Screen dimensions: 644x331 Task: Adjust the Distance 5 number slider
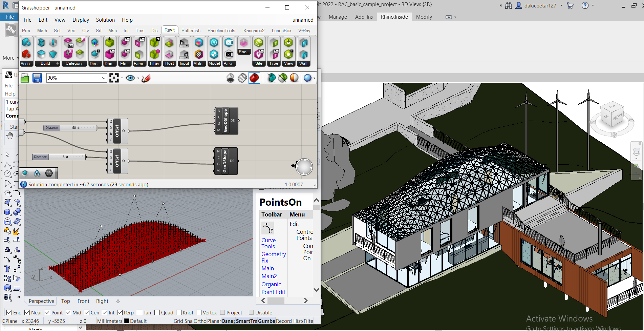pyautogui.click(x=59, y=157)
